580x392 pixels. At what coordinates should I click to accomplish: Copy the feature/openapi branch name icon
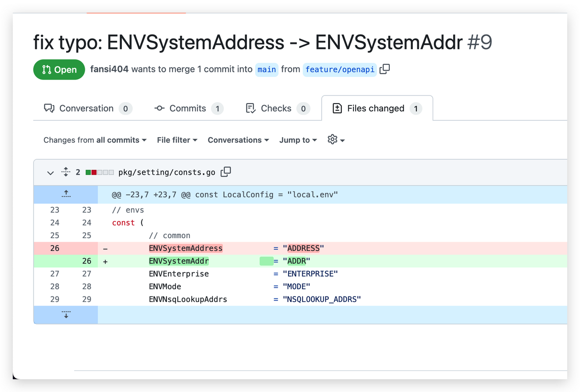click(385, 69)
